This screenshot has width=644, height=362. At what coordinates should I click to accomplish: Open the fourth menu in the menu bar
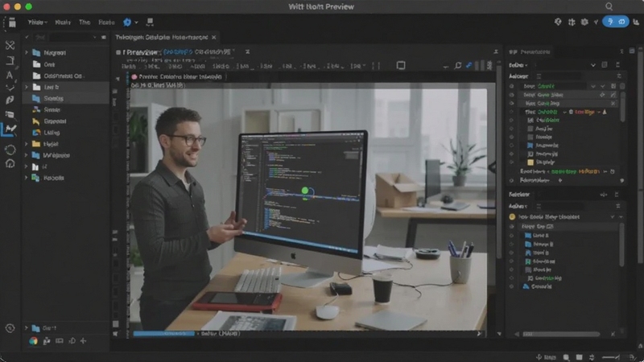click(106, 23)
